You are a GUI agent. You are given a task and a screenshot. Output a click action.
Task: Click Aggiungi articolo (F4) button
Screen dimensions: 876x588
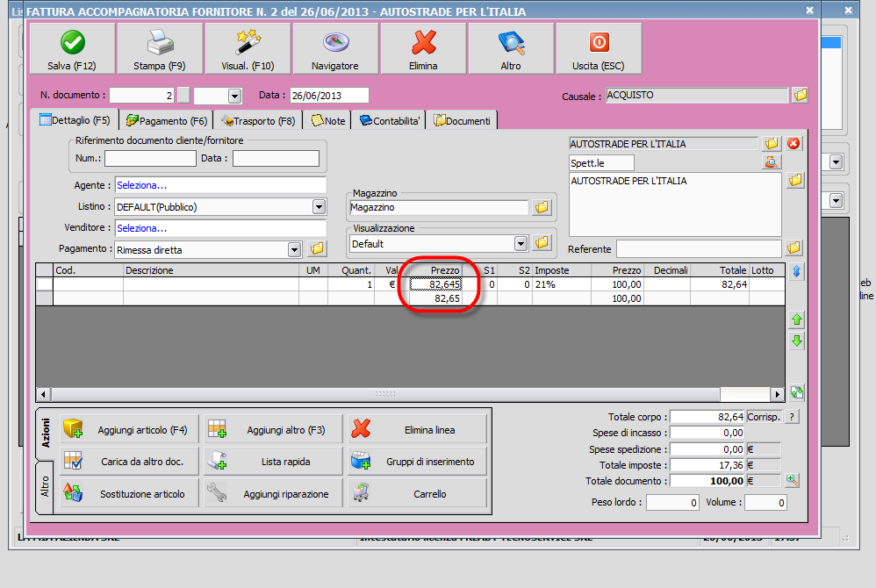pyautogui.click(x=129, y=430)
